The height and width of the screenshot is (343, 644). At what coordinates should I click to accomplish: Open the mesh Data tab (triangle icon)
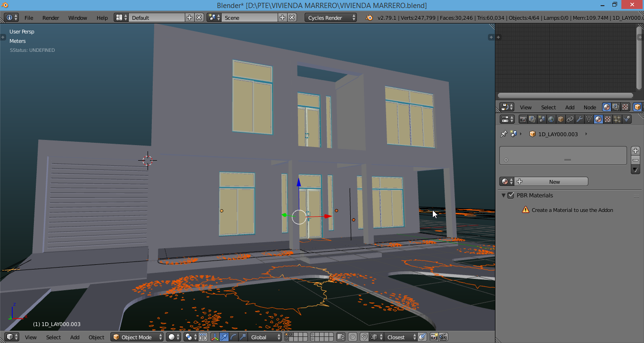[589, 119]
